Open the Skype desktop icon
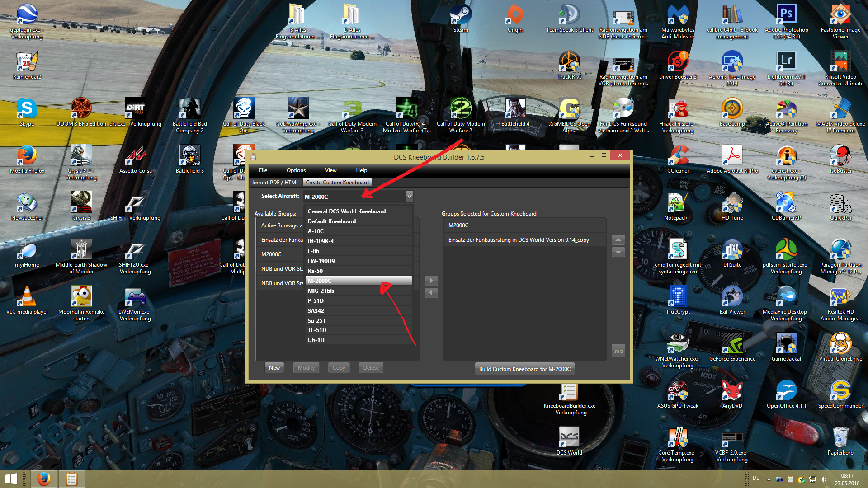The image size is (868, 488). pyautogui.click(x=27, y=112)
